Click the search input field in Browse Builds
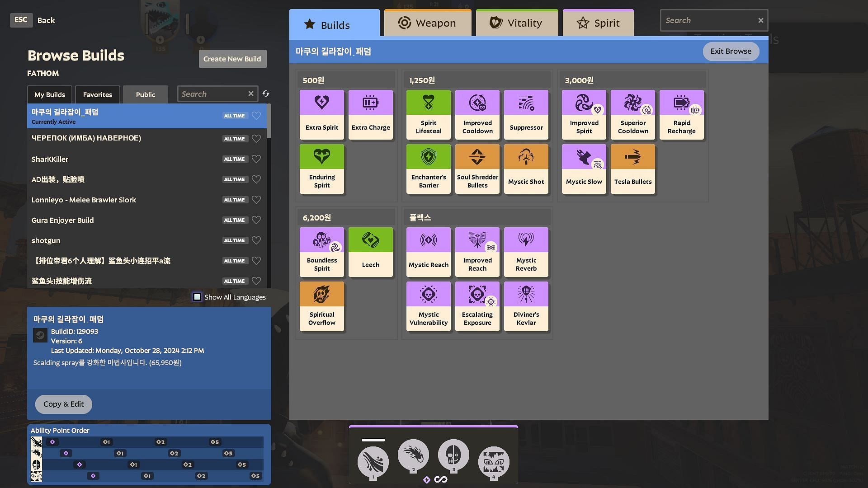The height and width of the screenshot is (488, 868). [217, 94]
